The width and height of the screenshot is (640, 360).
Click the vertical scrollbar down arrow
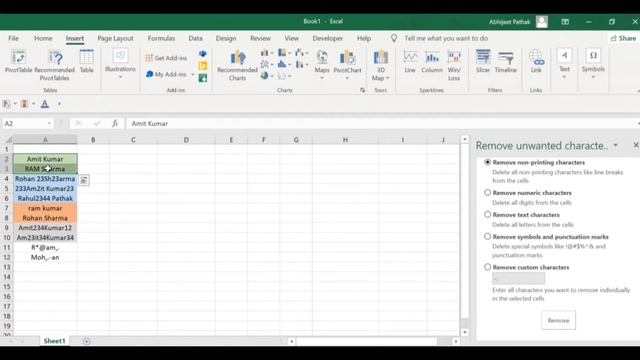tap(464, 332)
